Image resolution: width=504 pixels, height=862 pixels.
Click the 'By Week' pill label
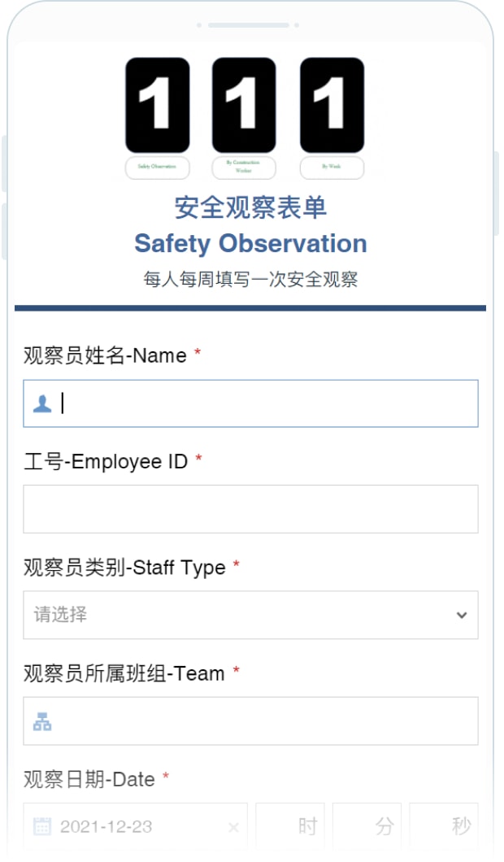click(332, 168)
